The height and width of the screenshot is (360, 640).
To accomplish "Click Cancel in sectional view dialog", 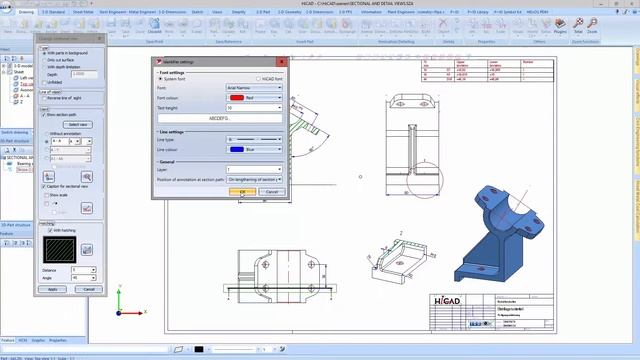I will [89, 289].
